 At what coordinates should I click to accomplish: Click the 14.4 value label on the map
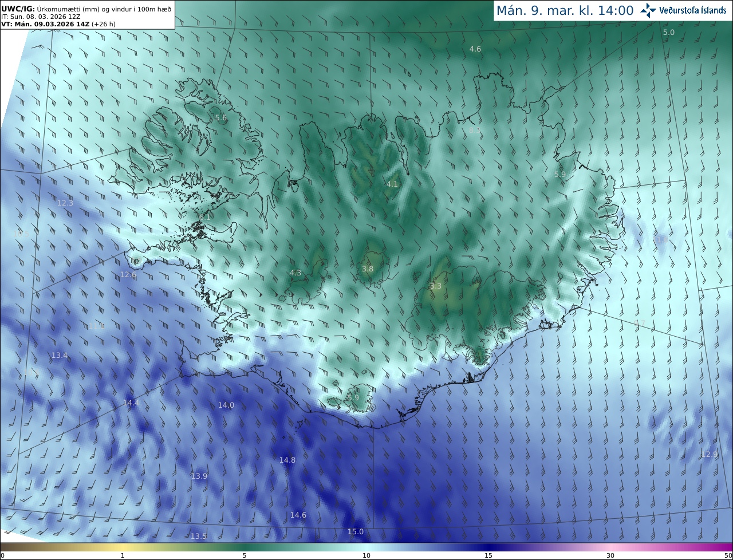click(x=131, y=403)
